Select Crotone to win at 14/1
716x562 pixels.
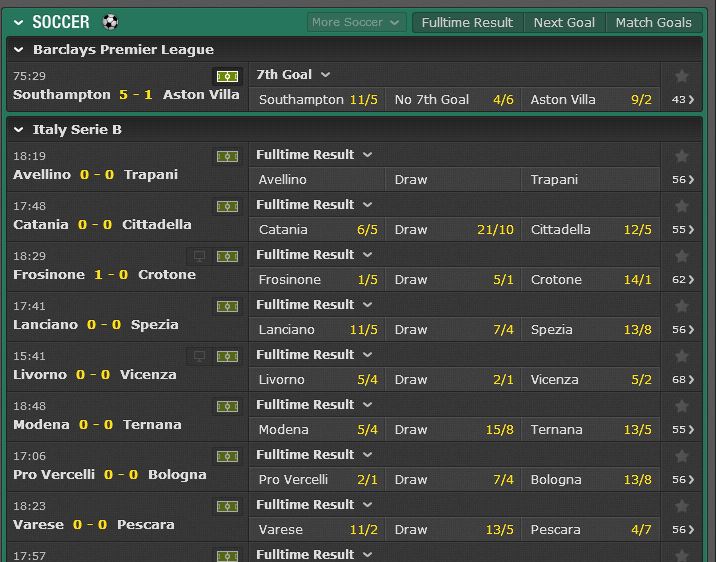[x=591, y=279]
